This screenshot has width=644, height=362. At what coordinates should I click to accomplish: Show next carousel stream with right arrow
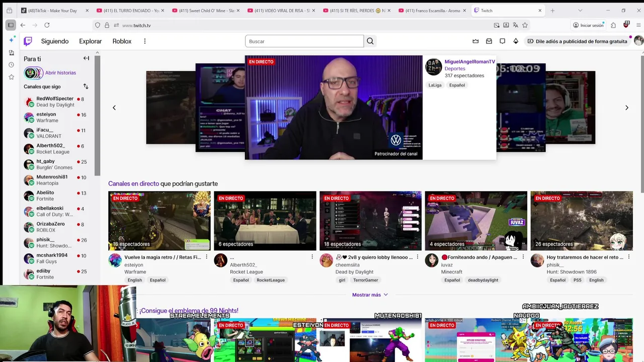pos(626,108)
